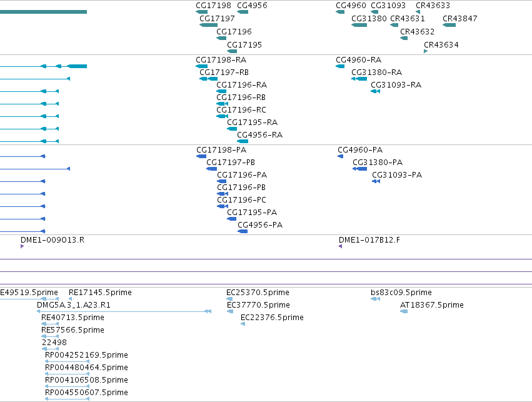532x402 pixels.
Task: Click protein CG4956-PA
Action: tap(243, 231)
